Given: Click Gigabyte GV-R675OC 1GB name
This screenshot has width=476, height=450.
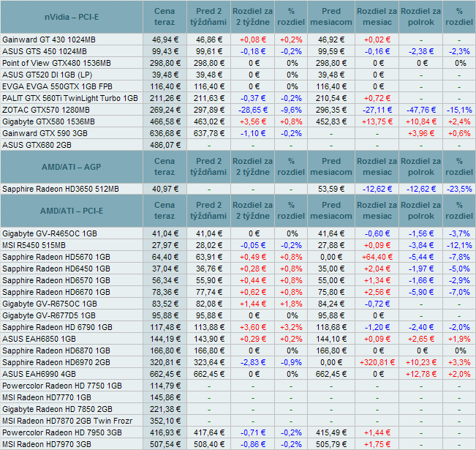Looking at the screenshot, I should tap(50, 304).
